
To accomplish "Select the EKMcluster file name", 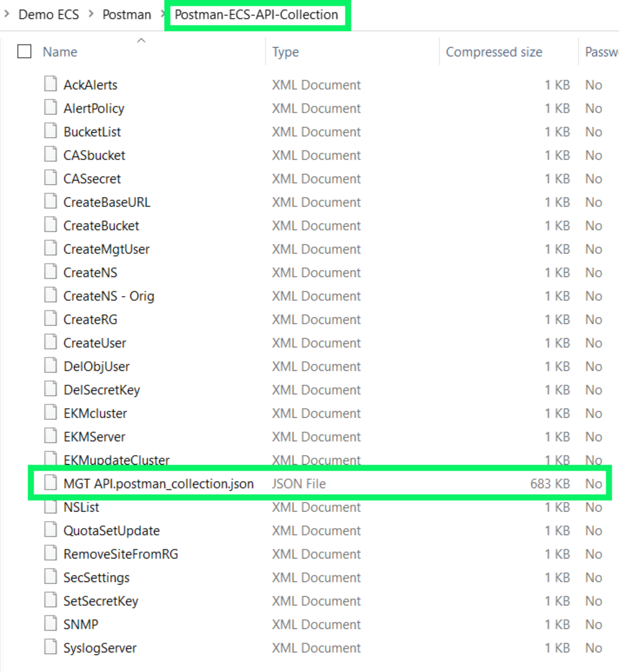I will pyautogui.click(x=95, y=413).
